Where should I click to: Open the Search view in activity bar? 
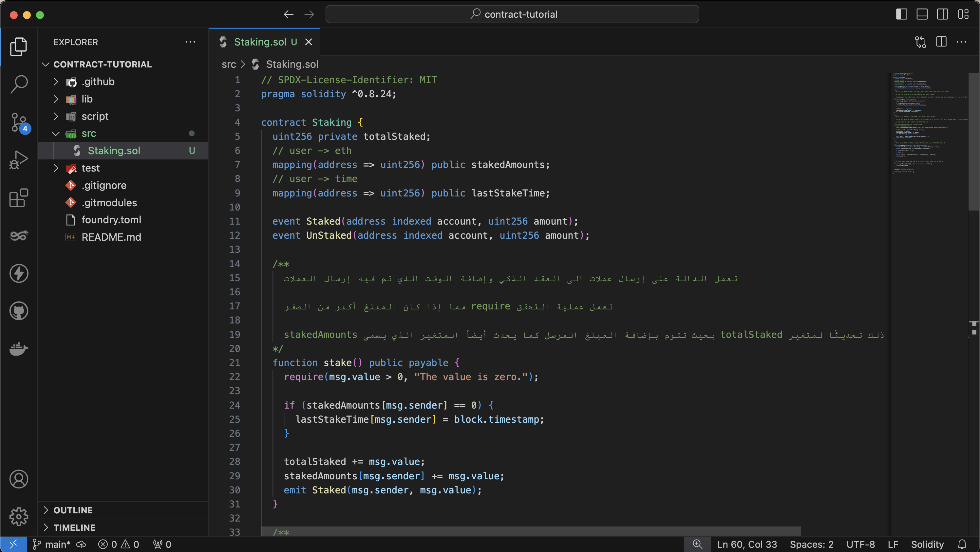point(19,84)
